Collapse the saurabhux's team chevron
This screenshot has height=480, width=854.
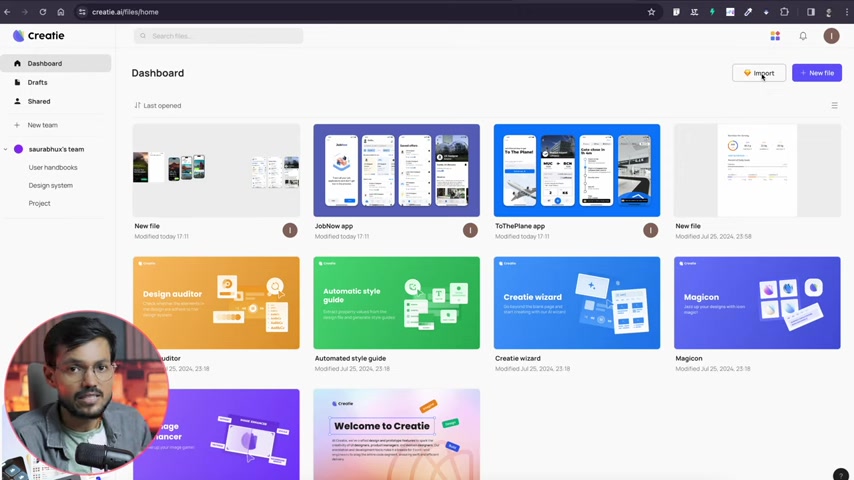tap(5, 149)
